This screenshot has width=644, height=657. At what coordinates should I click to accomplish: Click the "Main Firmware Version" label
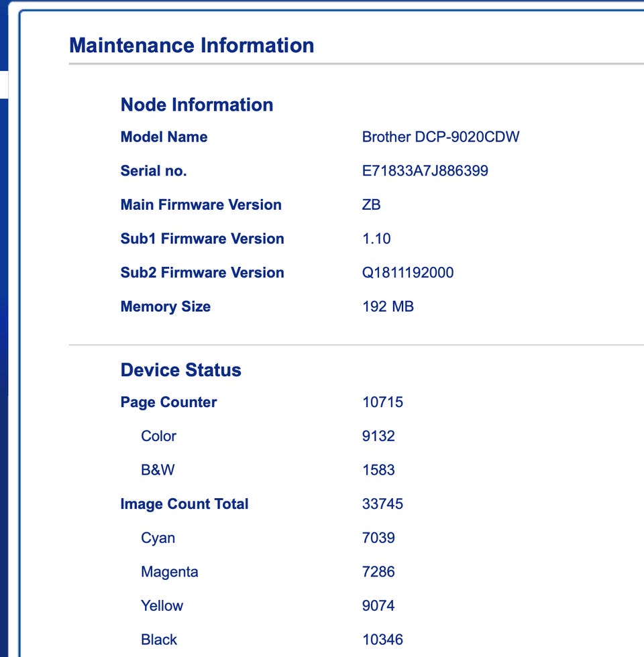click(201, 205)
